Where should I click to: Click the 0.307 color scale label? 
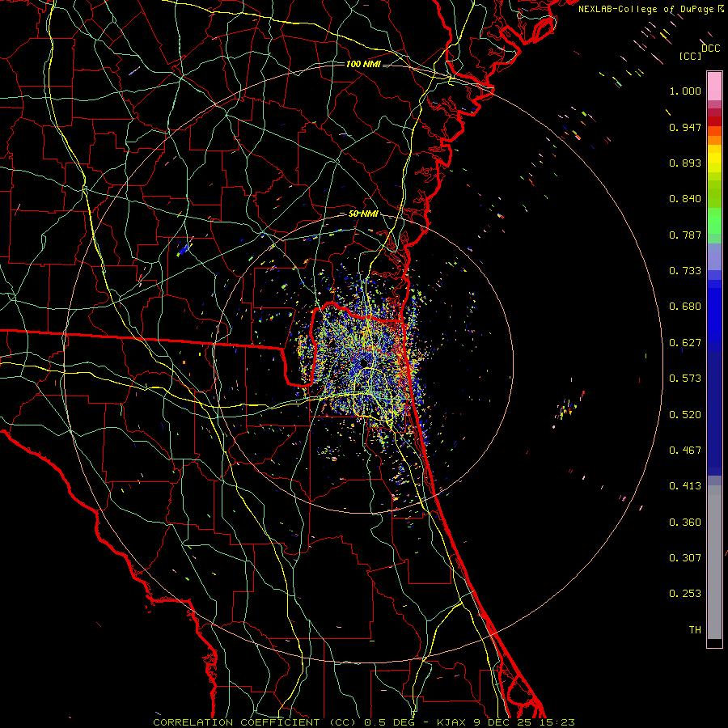coord(685,558)
